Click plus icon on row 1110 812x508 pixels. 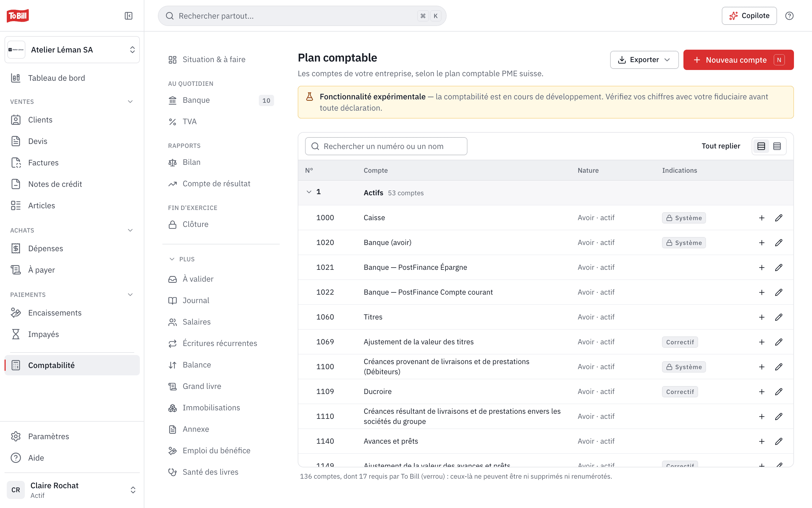pyautogui.click(x=762, y=417)
